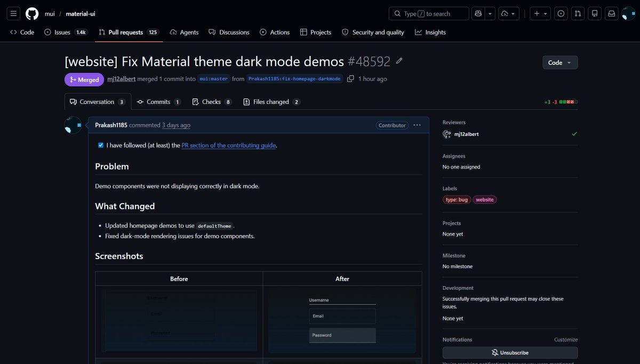Screen dimensions: 640x364
Task: Click the defaultTheme code text
Action: click(x=214, y=226)
